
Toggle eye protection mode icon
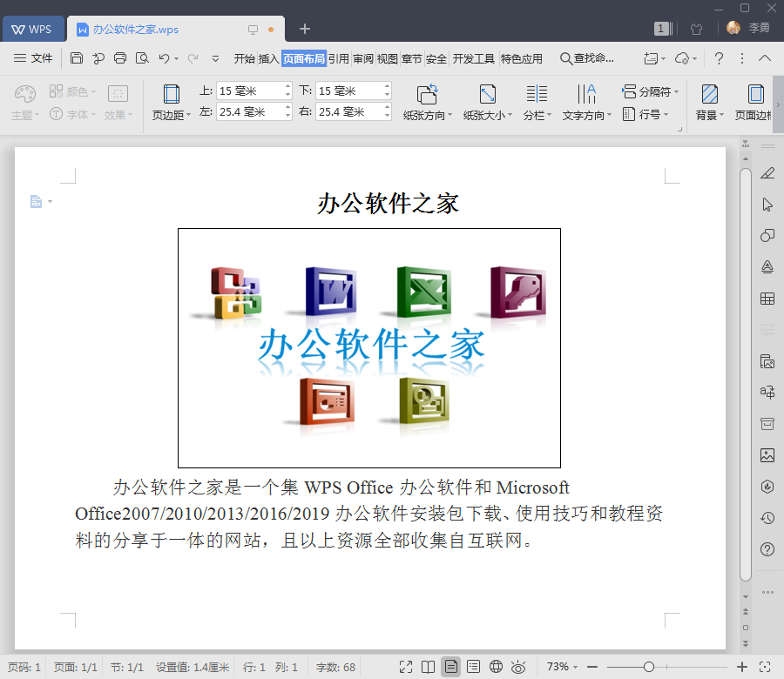pos(518,667)
